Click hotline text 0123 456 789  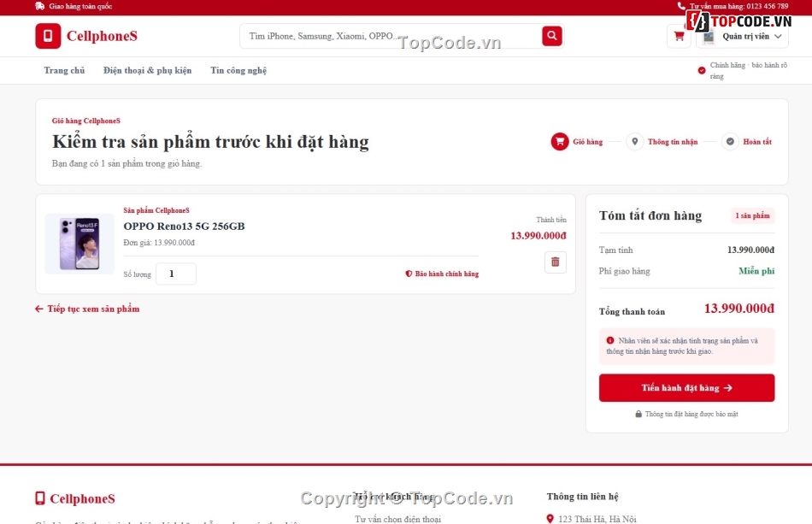768,6
